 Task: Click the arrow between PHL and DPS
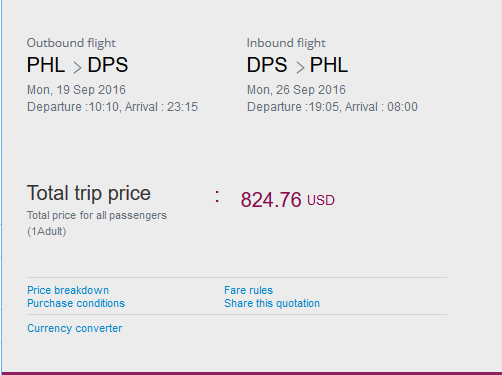tap(77, 68)
